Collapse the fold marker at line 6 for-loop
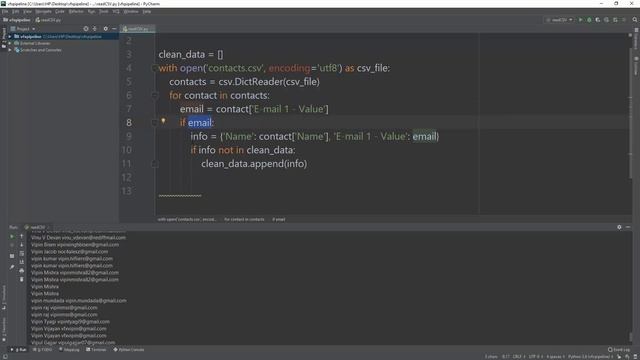The width and height of the screenshot is (640, 360). [155, 96]
